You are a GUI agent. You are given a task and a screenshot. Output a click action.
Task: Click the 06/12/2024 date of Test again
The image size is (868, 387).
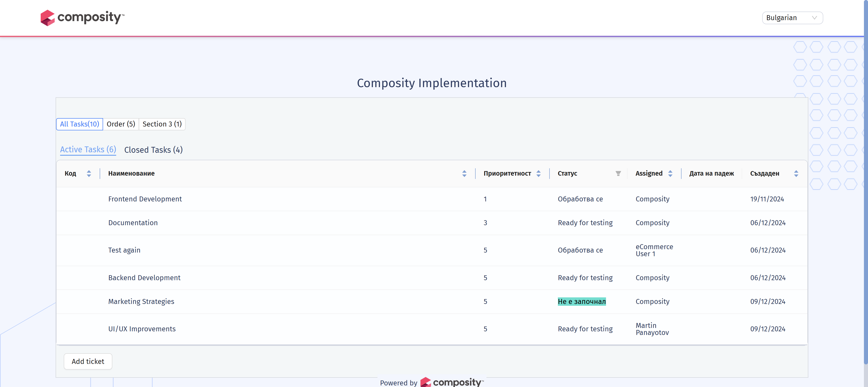tap(768, 250)
